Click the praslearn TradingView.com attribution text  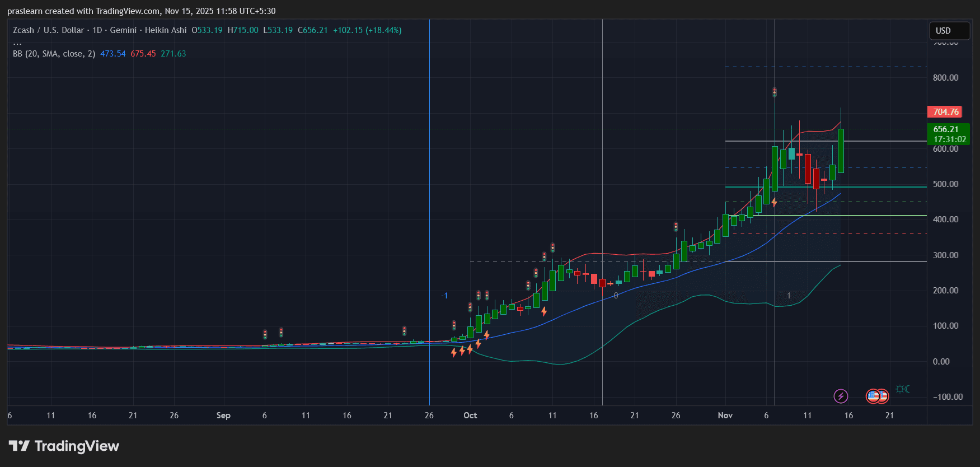(x=141, y=11)
